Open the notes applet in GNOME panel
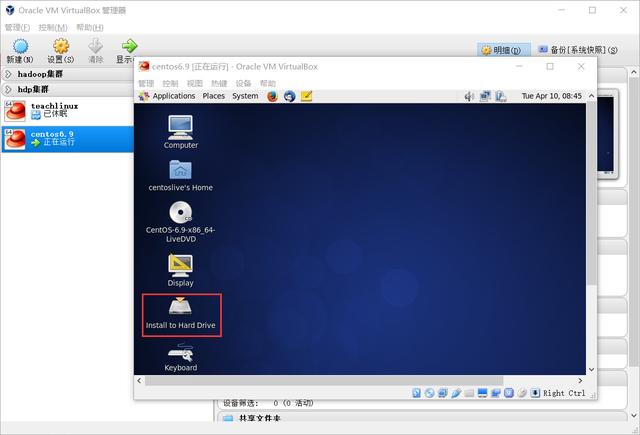The image size is (640, 435). tap(306, 96)
